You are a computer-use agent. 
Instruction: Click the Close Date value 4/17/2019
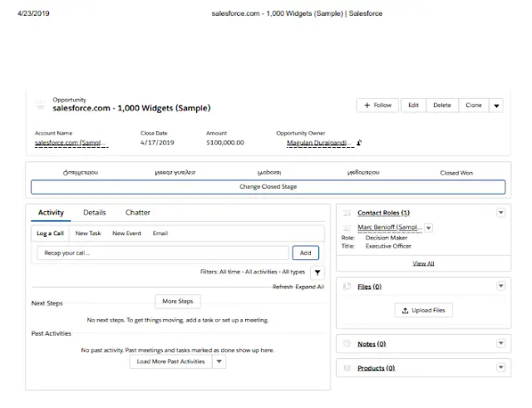(157, 143)
